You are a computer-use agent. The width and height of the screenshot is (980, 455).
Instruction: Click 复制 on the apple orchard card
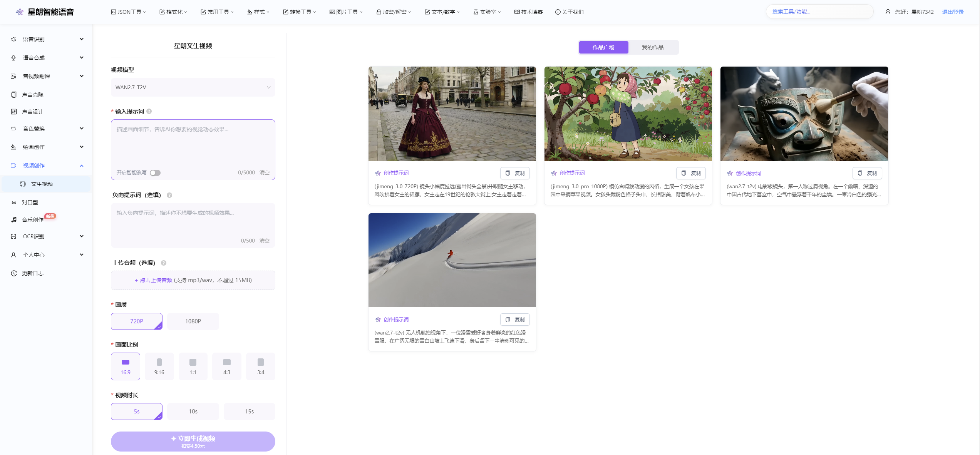pyautogui.click(x=691, y=173)
